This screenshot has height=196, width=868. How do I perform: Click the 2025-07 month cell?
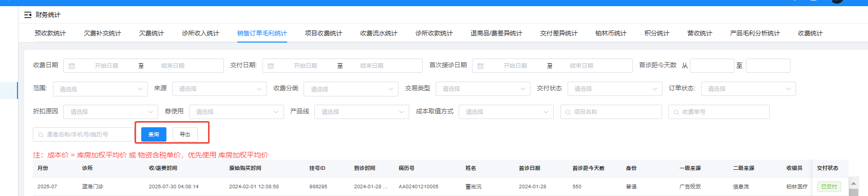tap(47, 187)
